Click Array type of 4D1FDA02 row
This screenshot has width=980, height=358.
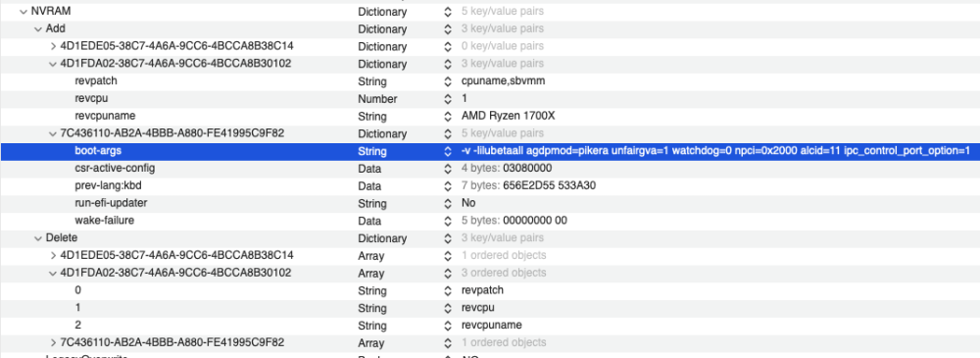[371, 273]
